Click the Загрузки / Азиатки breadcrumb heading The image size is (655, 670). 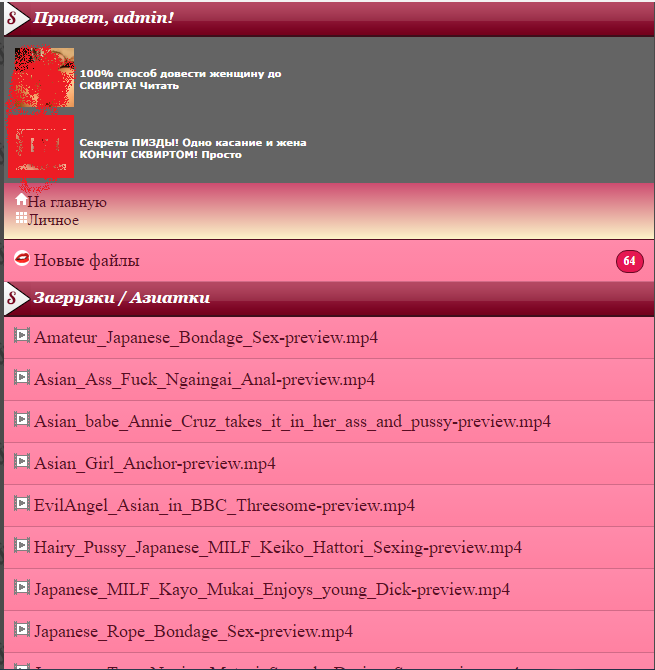(122, 298)
